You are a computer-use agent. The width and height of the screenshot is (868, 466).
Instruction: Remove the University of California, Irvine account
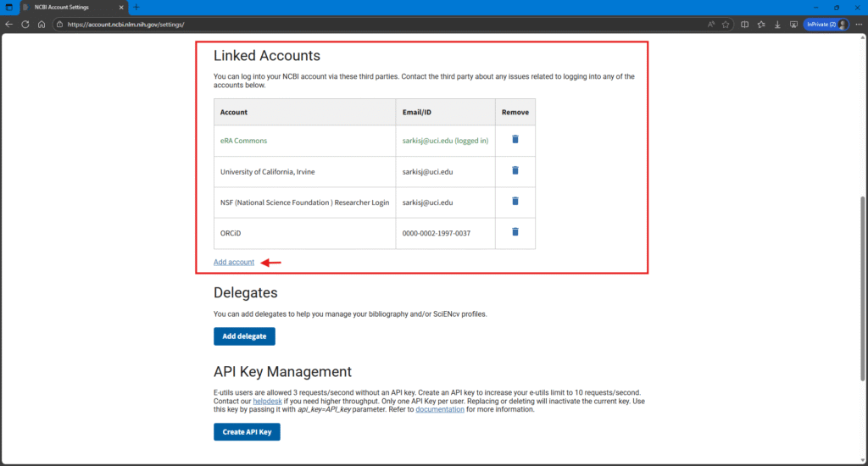515,170
